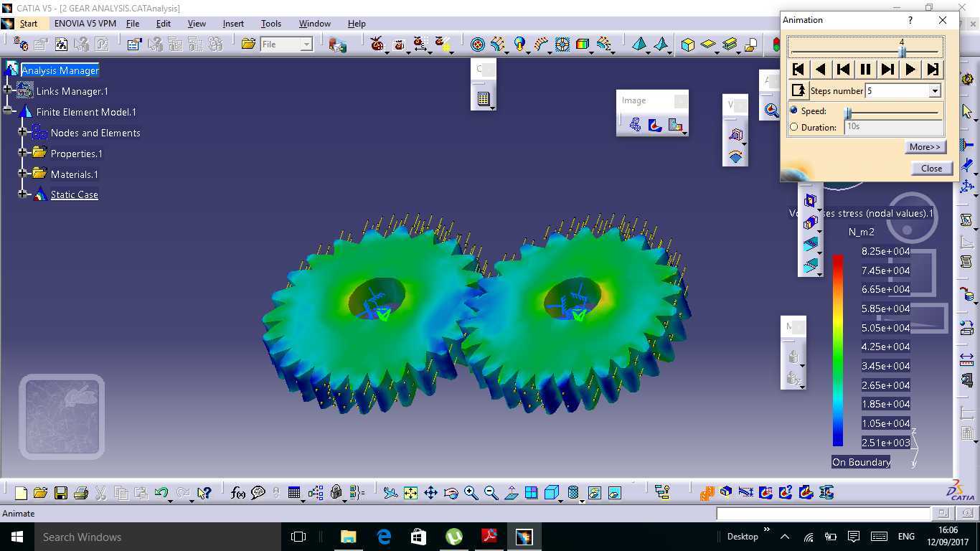Viewport: 980px width, 551px height.
Task: Click the light bulb icon in top toolbar
Action: click(519, 44)
